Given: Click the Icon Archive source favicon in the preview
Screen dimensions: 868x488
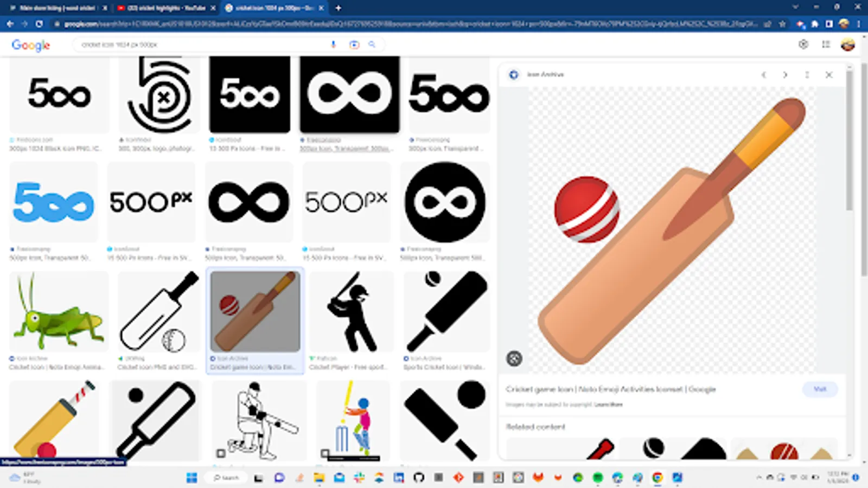Looking at the screenshot, I should 514,75.
